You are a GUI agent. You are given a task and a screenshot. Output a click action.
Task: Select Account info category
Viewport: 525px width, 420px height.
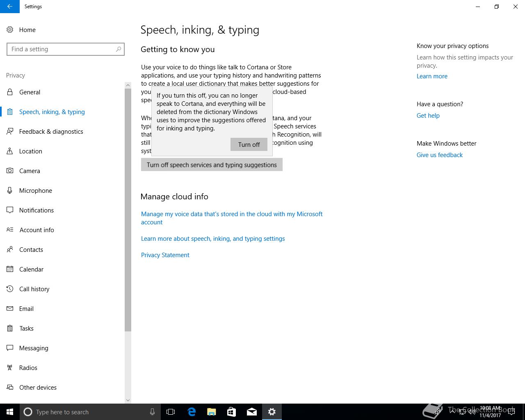click(x=62, y=230)
